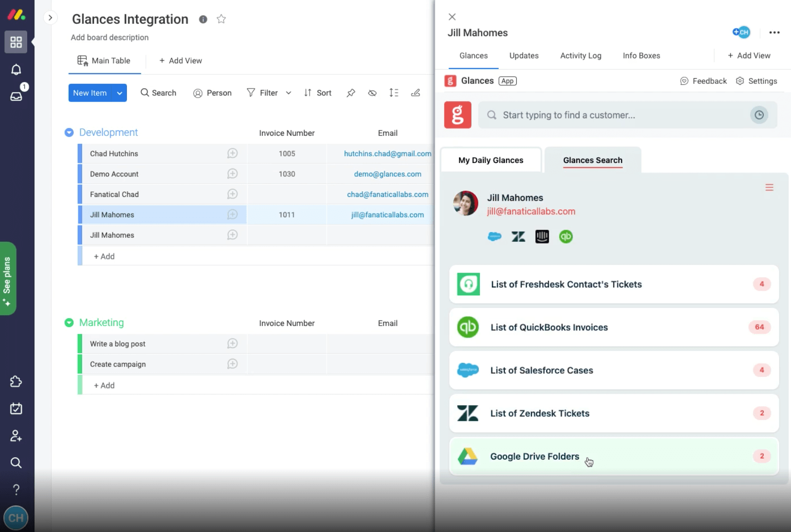The height and width of the screenshot is (532, 791).
Task: Add item in Marketing group
Action: [x=104, y=386]
